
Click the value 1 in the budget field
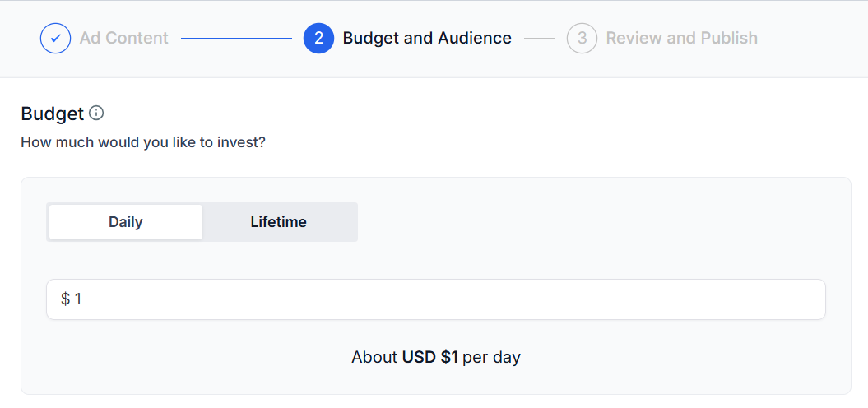pos(78,299)
